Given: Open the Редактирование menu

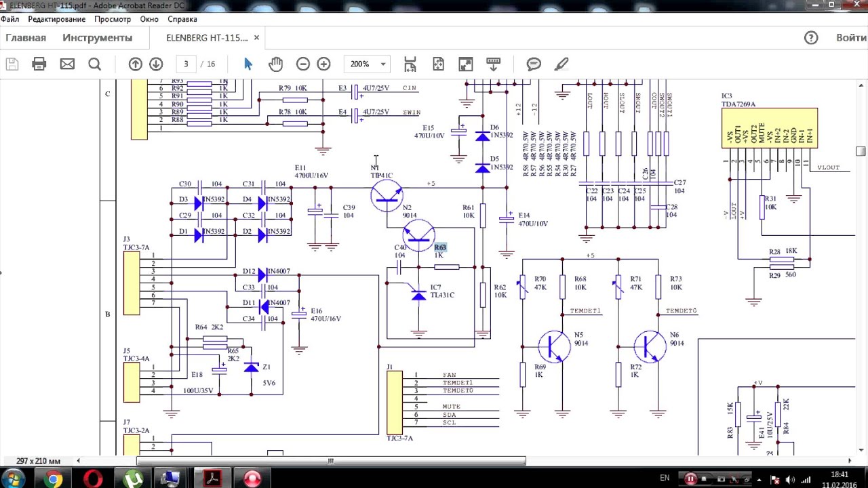Looking at the screenshot, I should click(58, 20).
